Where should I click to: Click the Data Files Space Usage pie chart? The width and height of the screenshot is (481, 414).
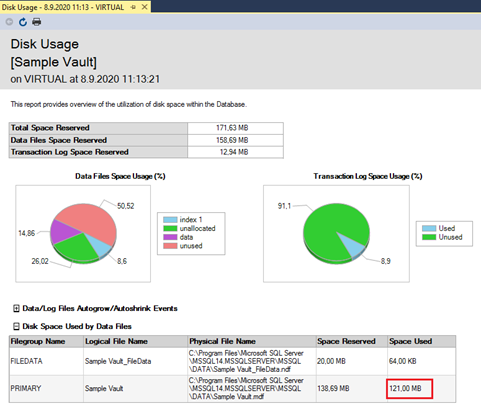click(x=83, y=233)
